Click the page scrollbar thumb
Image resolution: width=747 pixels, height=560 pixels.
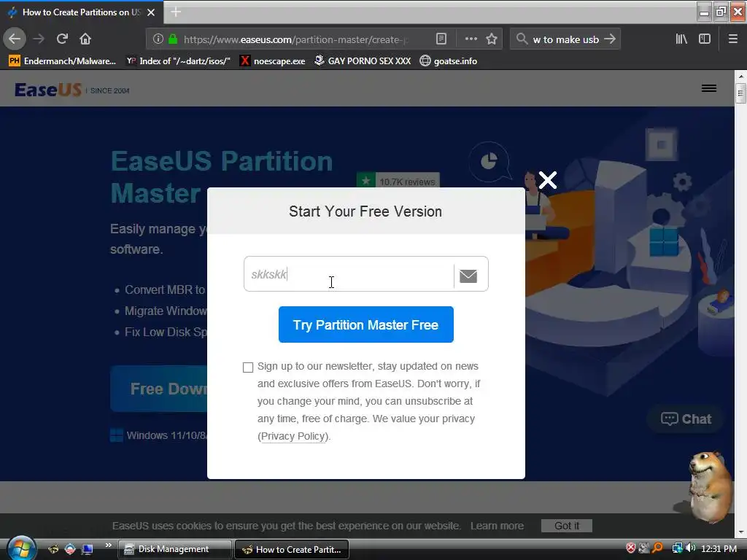(x=741, y=93)
